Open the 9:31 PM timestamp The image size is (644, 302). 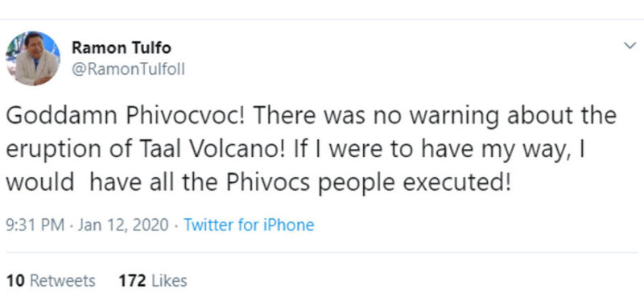pos(35,225)
